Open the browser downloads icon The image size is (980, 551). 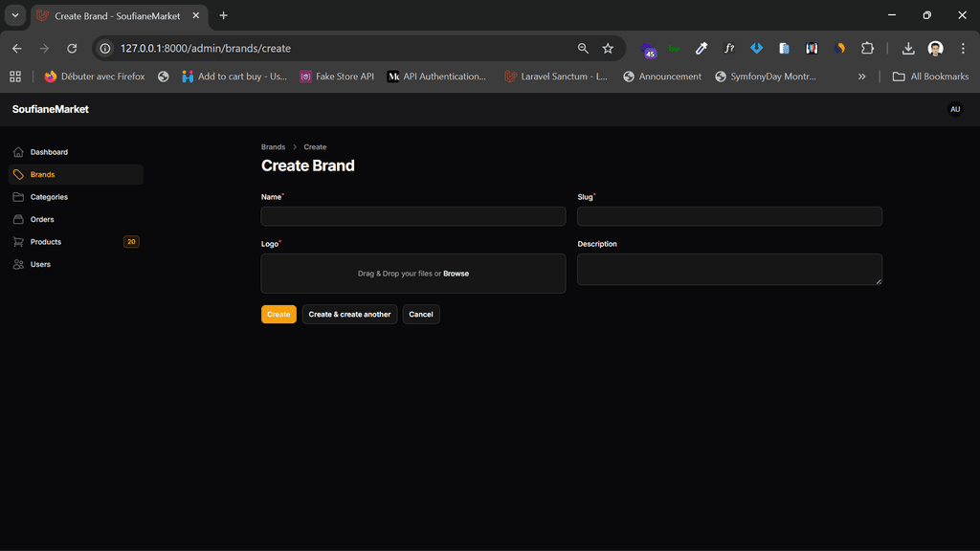click(x=908, y=48)
